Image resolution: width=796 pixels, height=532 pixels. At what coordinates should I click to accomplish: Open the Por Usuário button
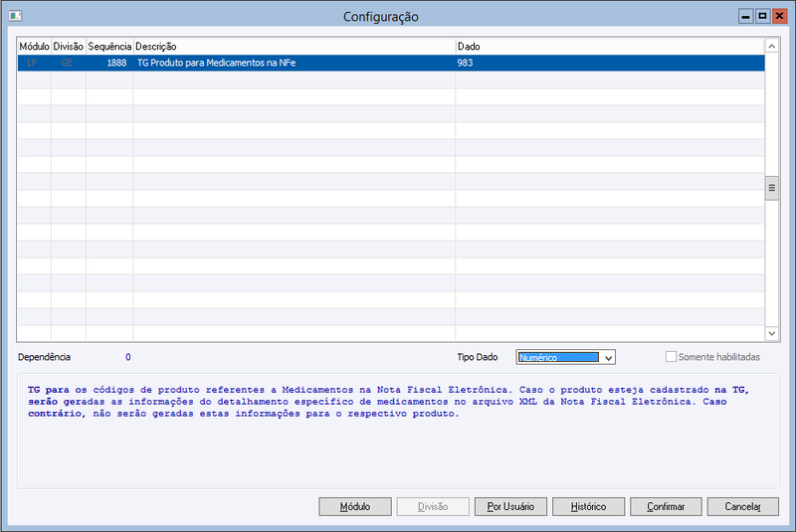click(x=510, y=506)
